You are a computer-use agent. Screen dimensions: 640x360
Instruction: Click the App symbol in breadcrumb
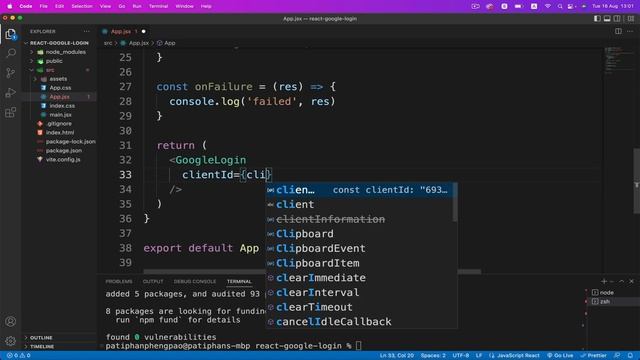[167, 43]
